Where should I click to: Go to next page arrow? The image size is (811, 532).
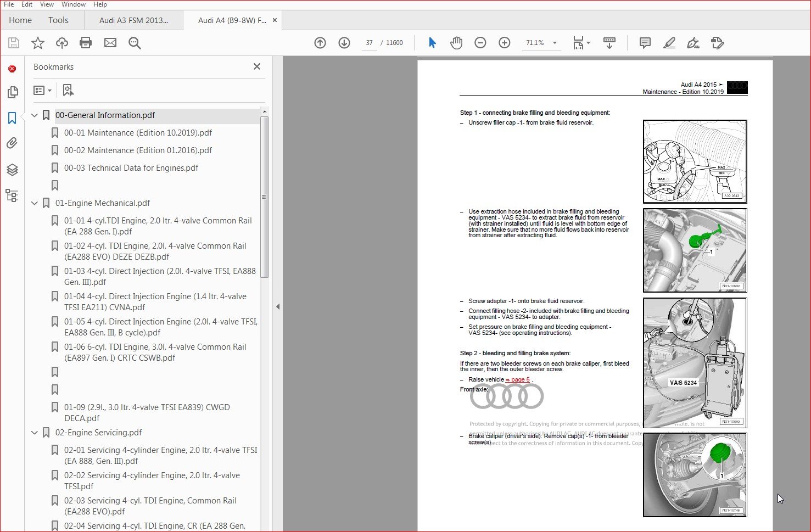point(344,43)
